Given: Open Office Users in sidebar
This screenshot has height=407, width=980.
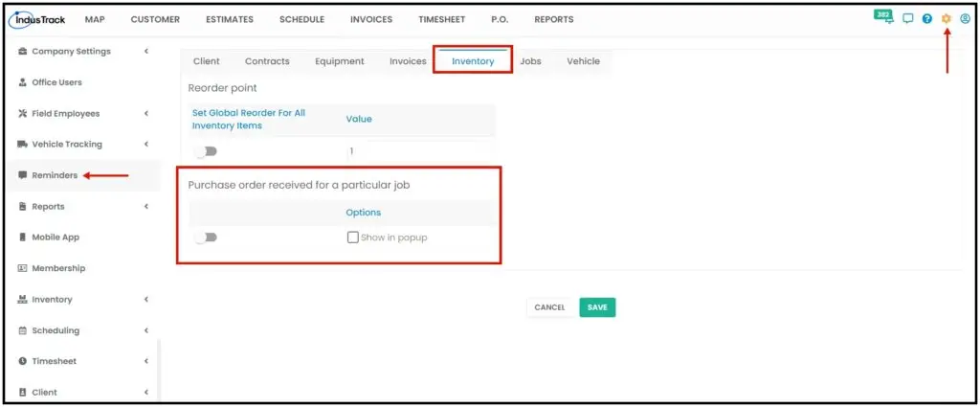Looking at the screenshot, I should click(56, 82).
